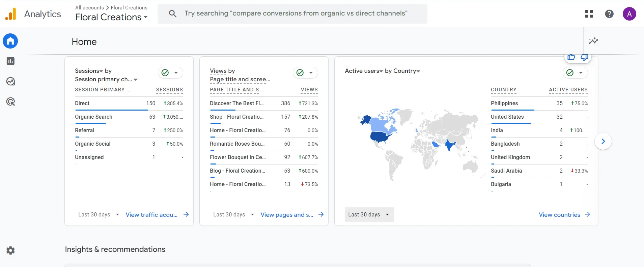644x267 pixels.
Task: Click VIEWS column header
Action: pos(309,90)
